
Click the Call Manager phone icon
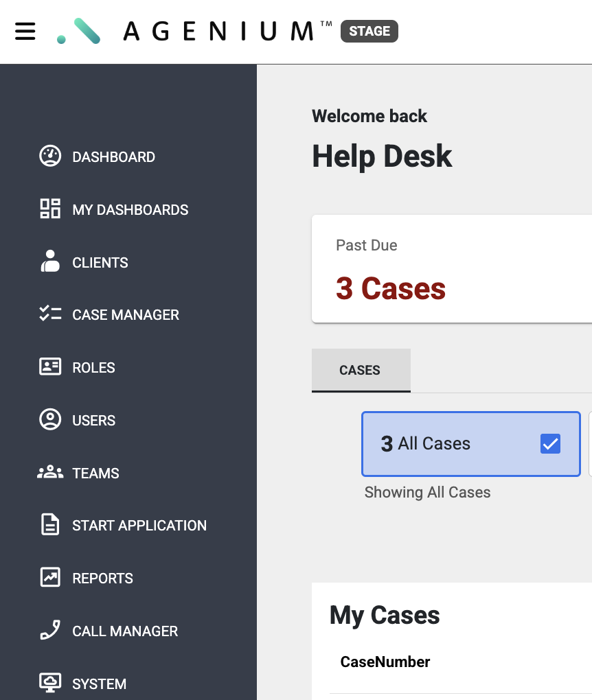click(50, 631)
